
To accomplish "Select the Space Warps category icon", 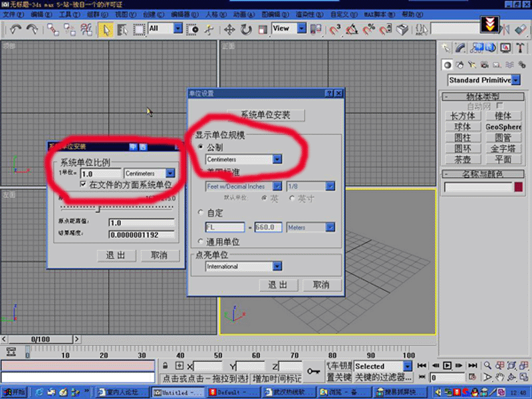I will tap(509, 65).
